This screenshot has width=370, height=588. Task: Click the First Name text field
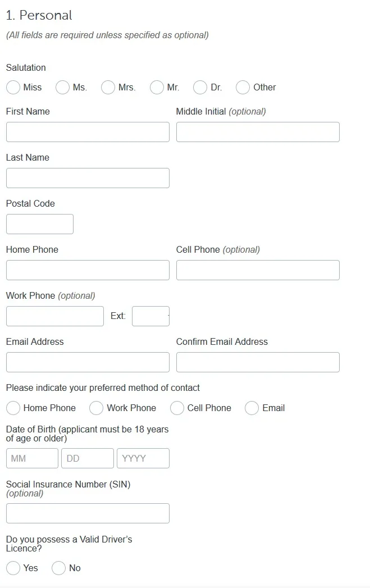(88, 132)
